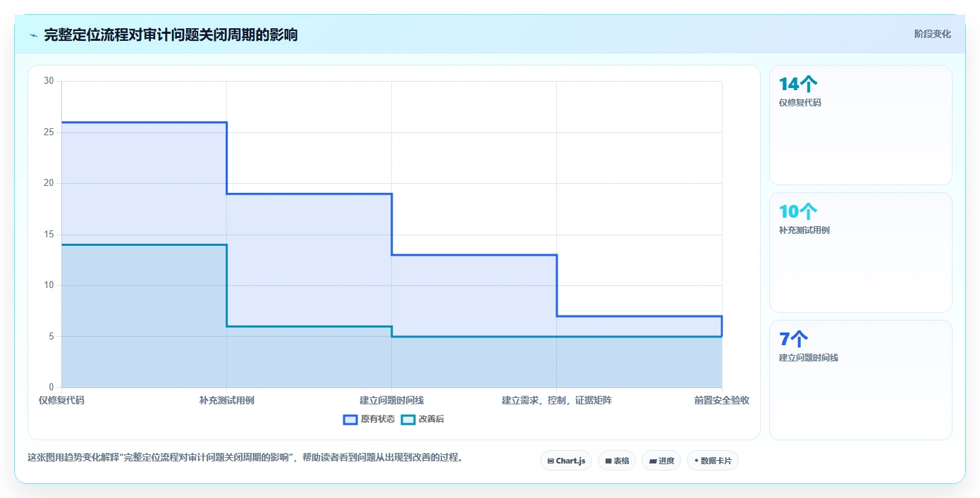Open the 14个 仅修复代码 card

[x=861, y=125]
